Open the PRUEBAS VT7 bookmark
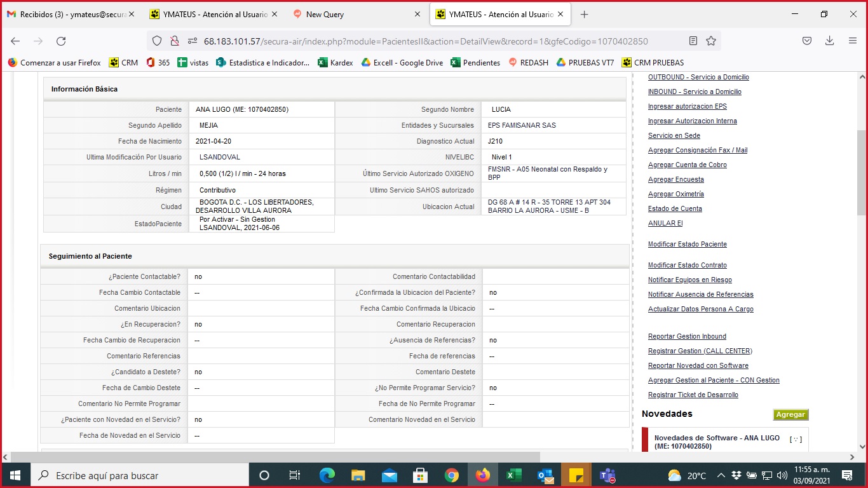Image resolution: width=868 pixels, height=488 pixels. point(585,63)
